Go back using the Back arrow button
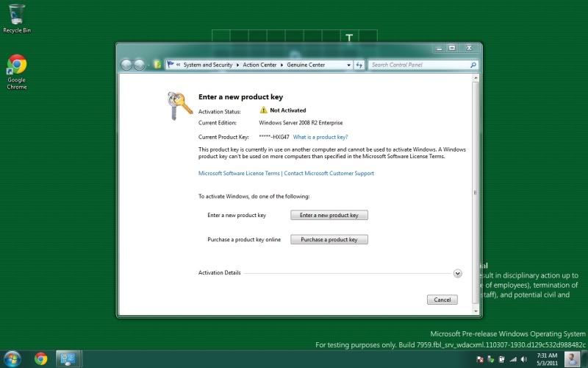The image size is (588, 368). coord(126,65)
